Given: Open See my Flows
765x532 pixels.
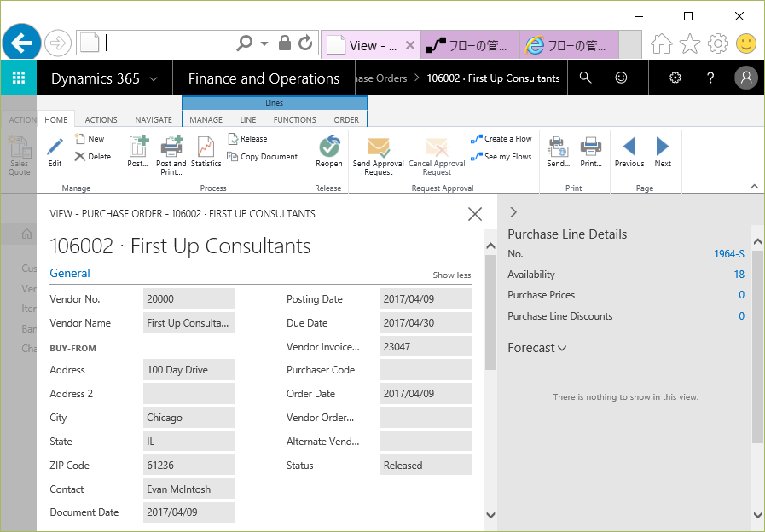Looking at the screenshot, I should [501, 157].
